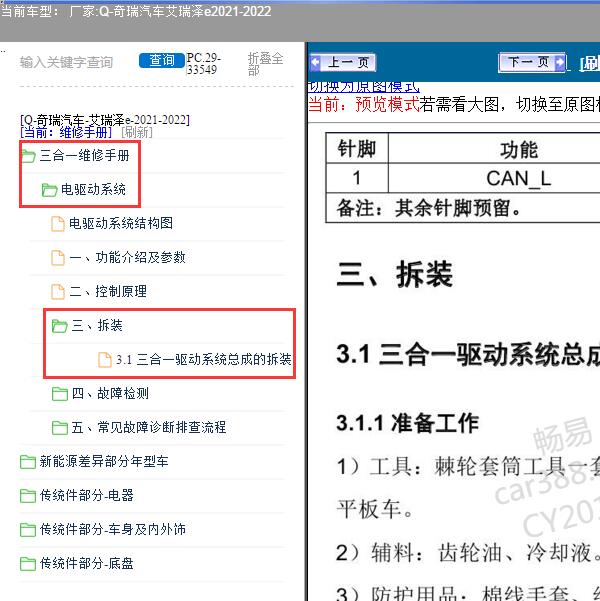Select 三合一维修手册 tree node
Image resolution: width=600 pixels, height=601 pixels.
click(85, 156)
